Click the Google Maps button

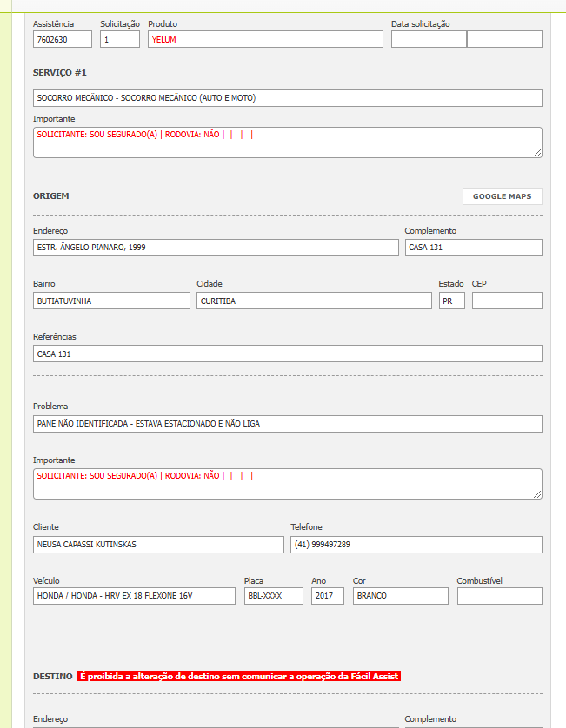tap(502, 196)
